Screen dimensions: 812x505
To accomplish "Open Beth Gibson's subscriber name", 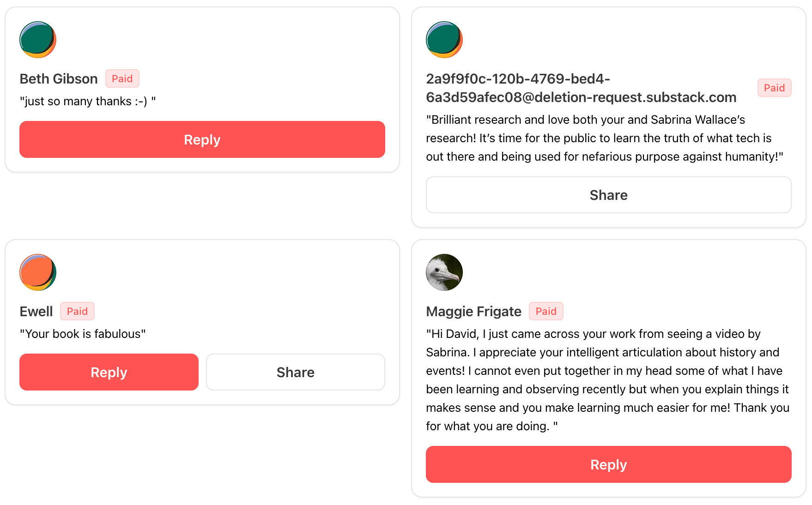I will (x=59, y=79).
